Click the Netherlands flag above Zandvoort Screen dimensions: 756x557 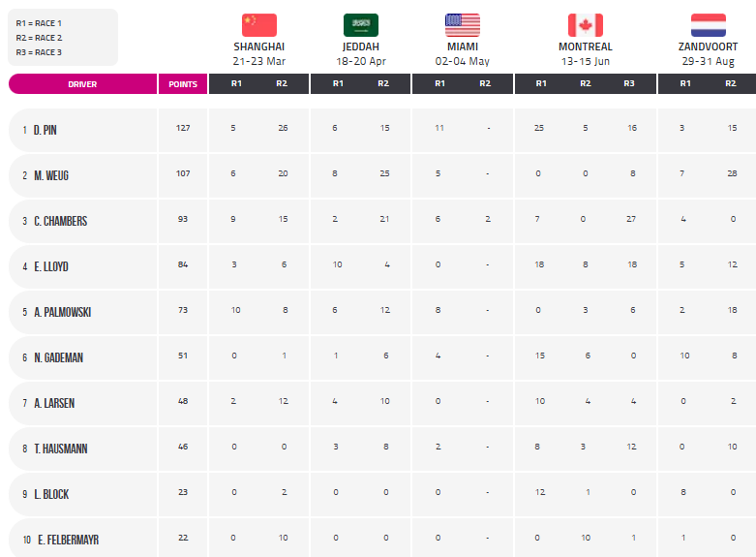click(x=709, y=25)
